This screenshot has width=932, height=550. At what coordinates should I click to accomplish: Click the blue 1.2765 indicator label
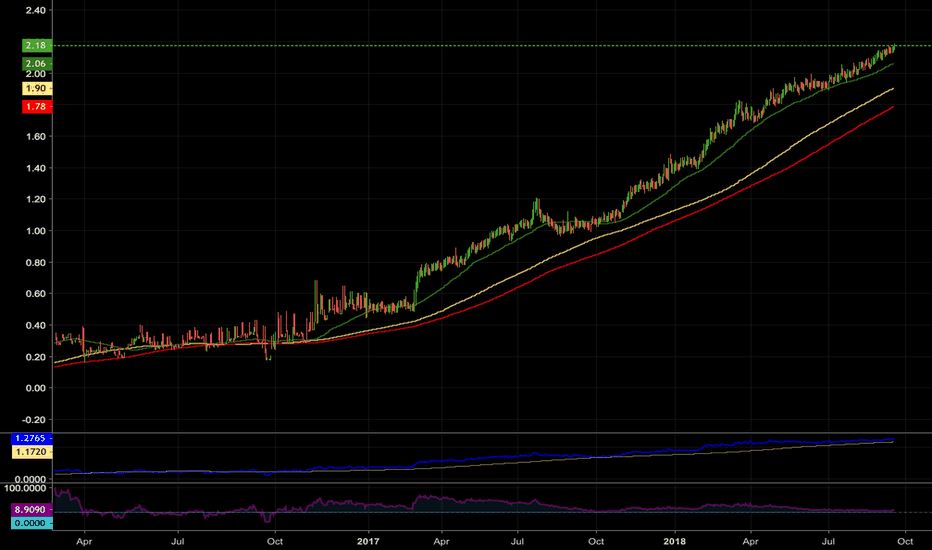point(32,438)
